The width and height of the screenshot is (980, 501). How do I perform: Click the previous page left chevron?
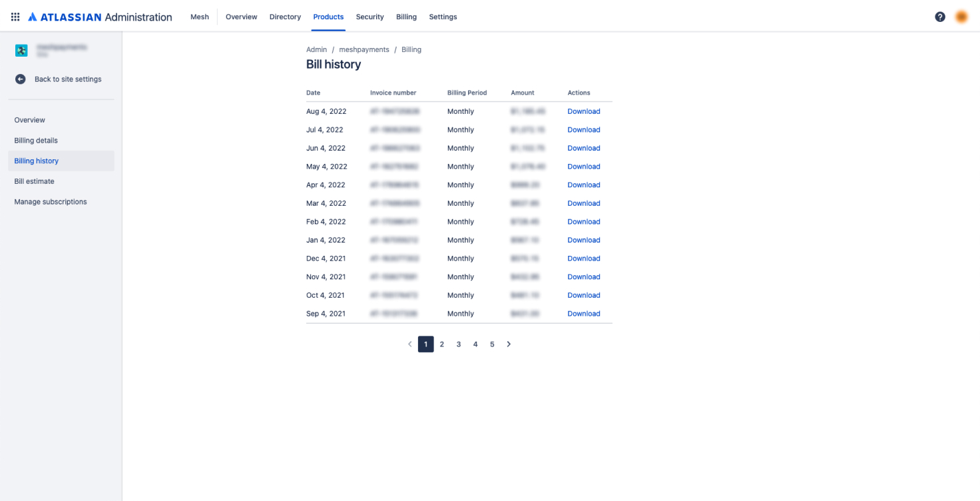[x=409, y=344]
